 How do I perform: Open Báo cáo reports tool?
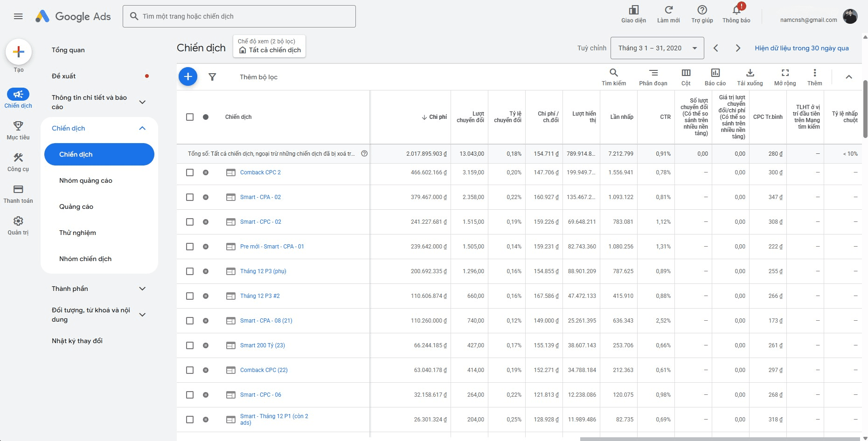715,77
